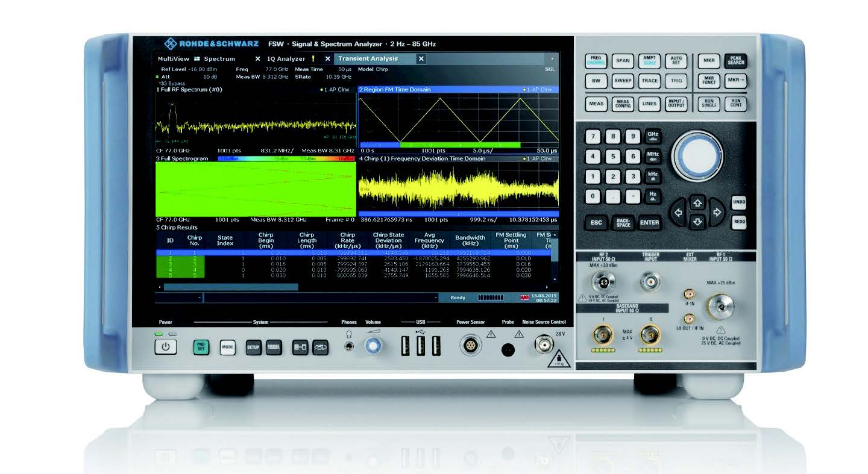The width and height of the screenshot is (868, 474).
Task: Click the MultiView grid icon
Action: tap(197, 59)
